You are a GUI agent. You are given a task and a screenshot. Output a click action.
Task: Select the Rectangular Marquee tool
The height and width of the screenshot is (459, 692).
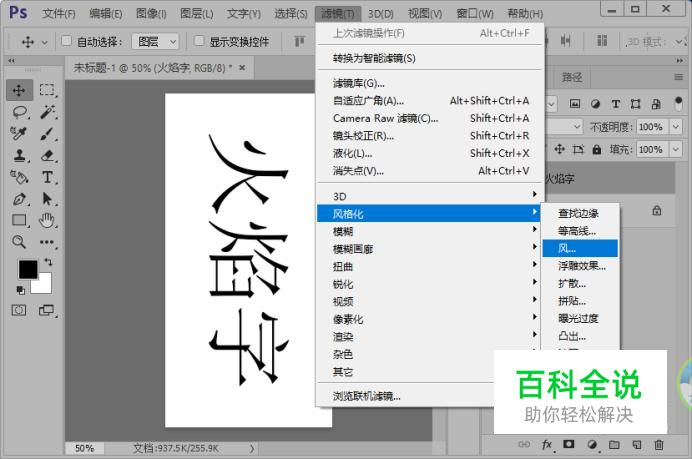point(47,90)
